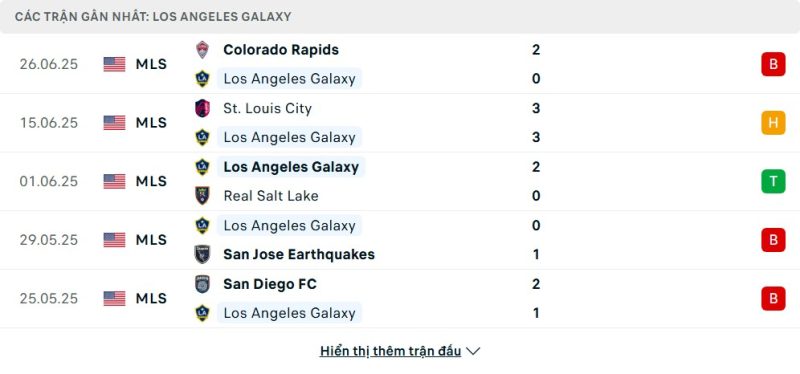Click the red B badge for the 29.05.25 match
The image size is (800, 374).
[x=773, y=240]
